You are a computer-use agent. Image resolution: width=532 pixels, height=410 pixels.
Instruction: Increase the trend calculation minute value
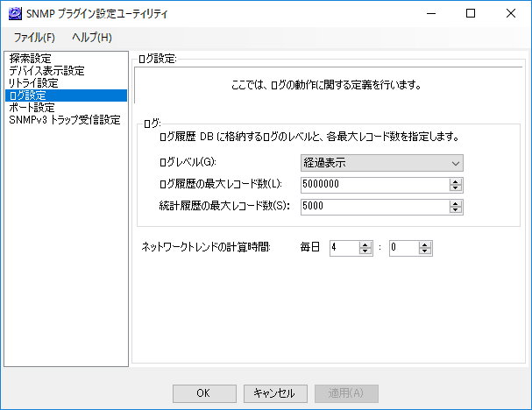pyautogui.click(x=425, y=244)
